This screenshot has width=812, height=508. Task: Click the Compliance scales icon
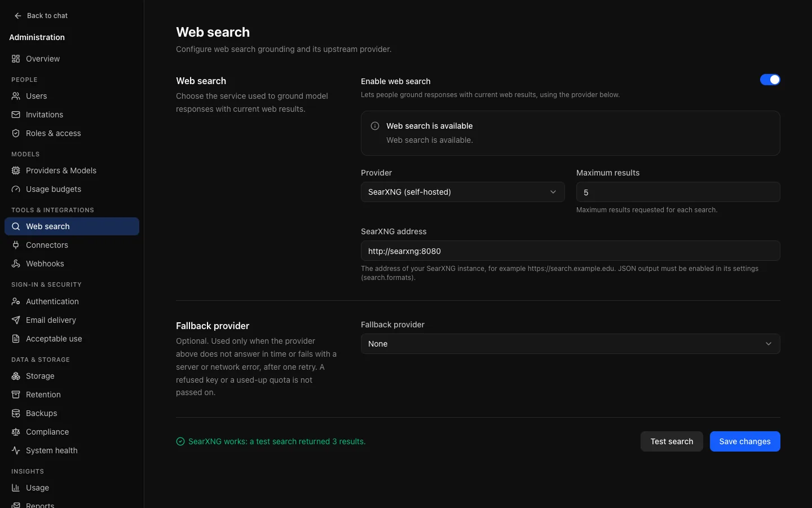click(16, 432)
